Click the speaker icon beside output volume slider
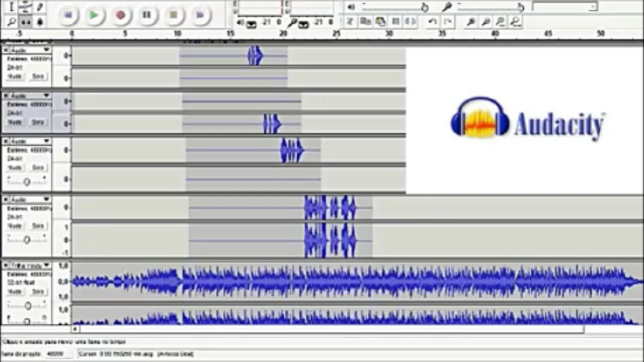This screenshot has width=644, height=362. [351, 7]
